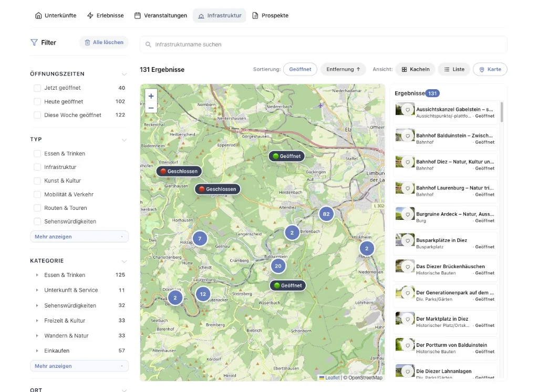Expand Essen & Trinken category tree
The height and width of the screenshot is (392, 538).
point(37,275)
